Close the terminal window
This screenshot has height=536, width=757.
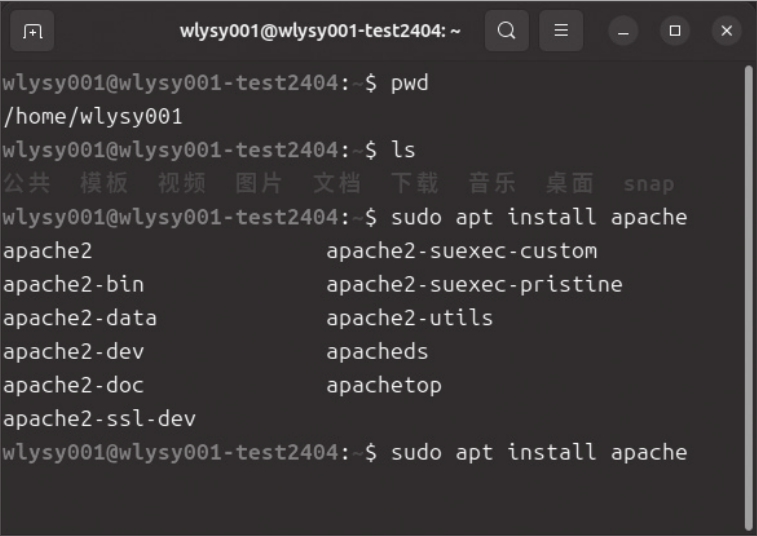tap(726, 31)
